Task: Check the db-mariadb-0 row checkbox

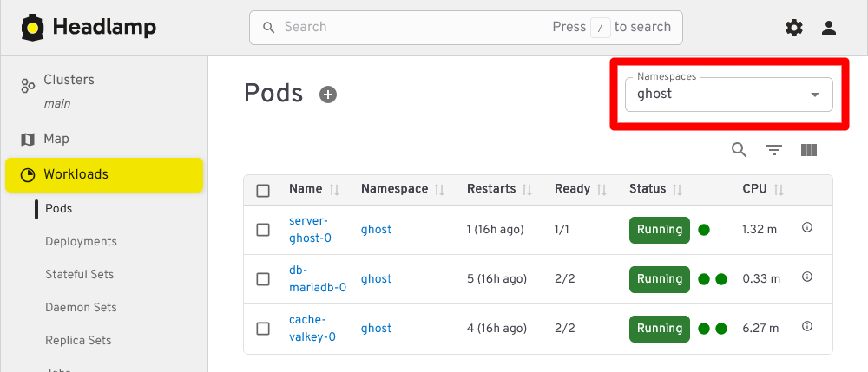Action: click(x=263, y=280)
